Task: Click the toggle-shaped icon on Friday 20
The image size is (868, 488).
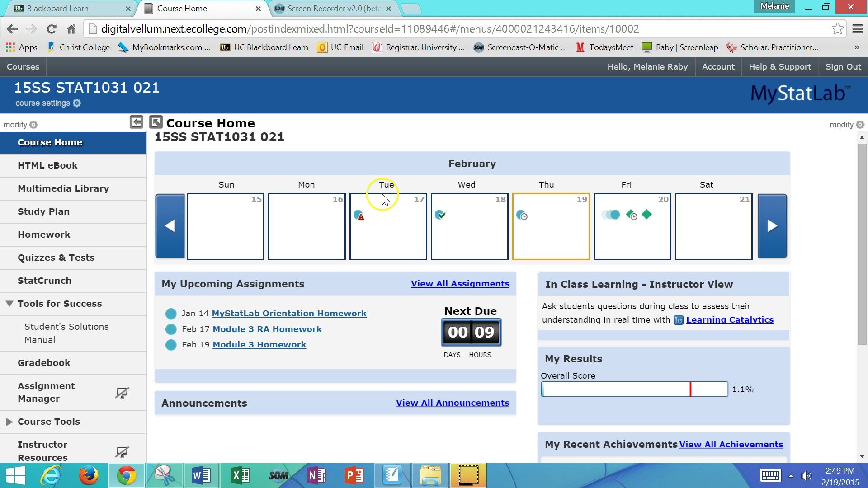Action: pos(611,215)
